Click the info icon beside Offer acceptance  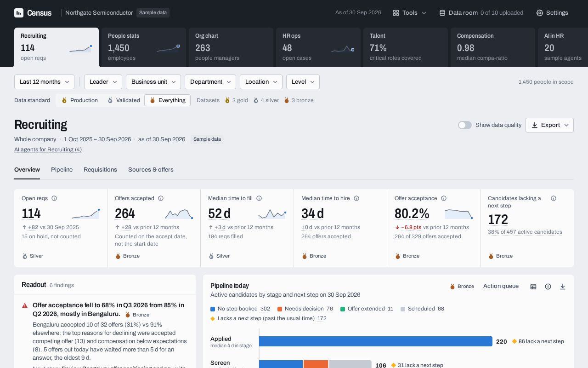click(444, 198)
